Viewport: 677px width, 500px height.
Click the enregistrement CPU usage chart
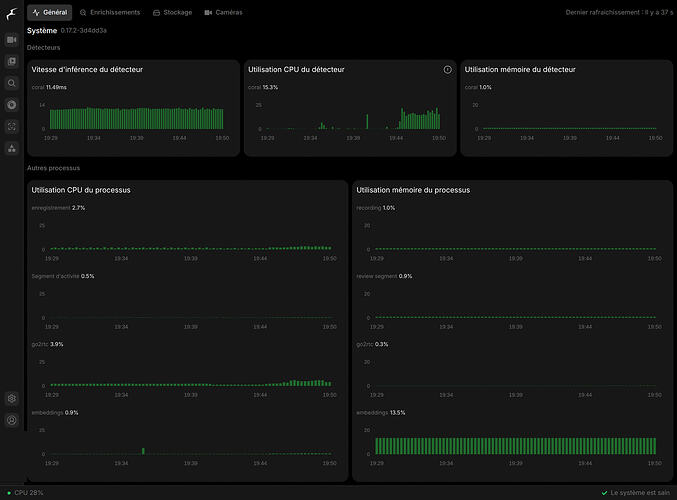(191, 248)
